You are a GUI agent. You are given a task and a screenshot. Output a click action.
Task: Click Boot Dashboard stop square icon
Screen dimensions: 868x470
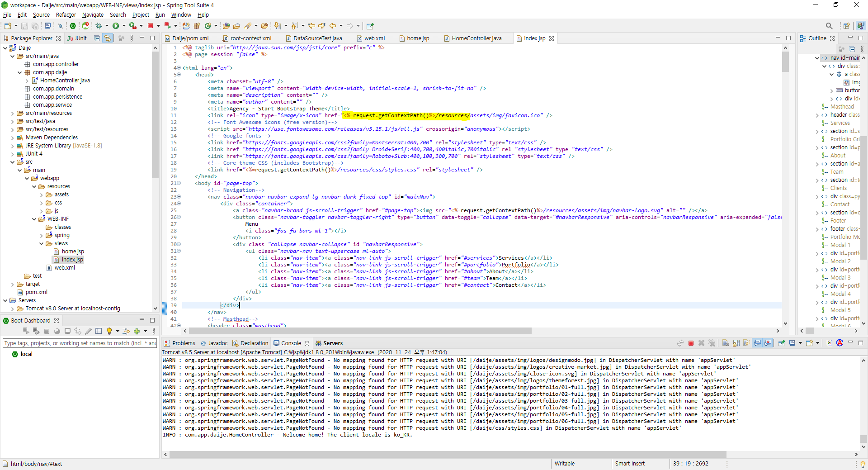47,331
